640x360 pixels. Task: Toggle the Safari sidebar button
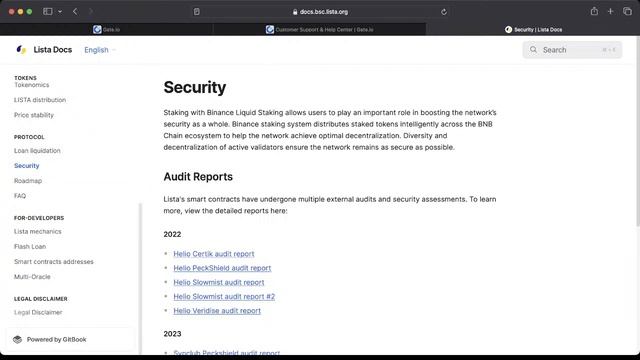(48, 11)
